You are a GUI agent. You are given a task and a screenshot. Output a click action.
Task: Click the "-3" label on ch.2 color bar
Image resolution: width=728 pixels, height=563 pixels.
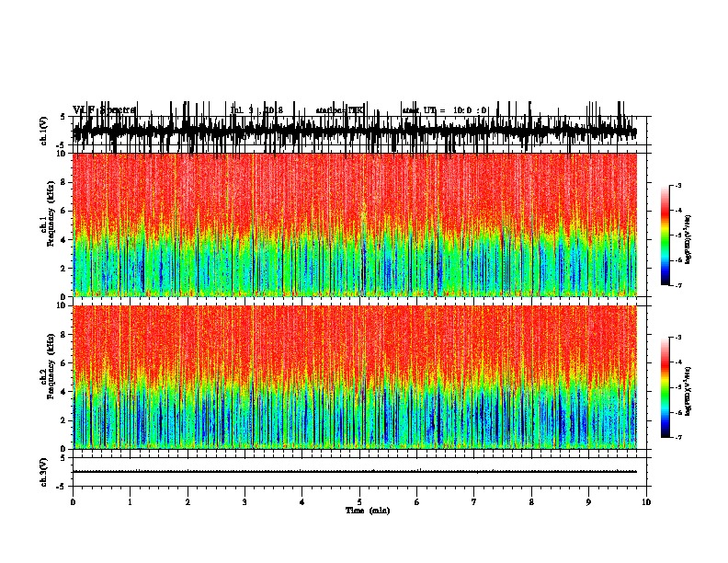click(677, 338)
